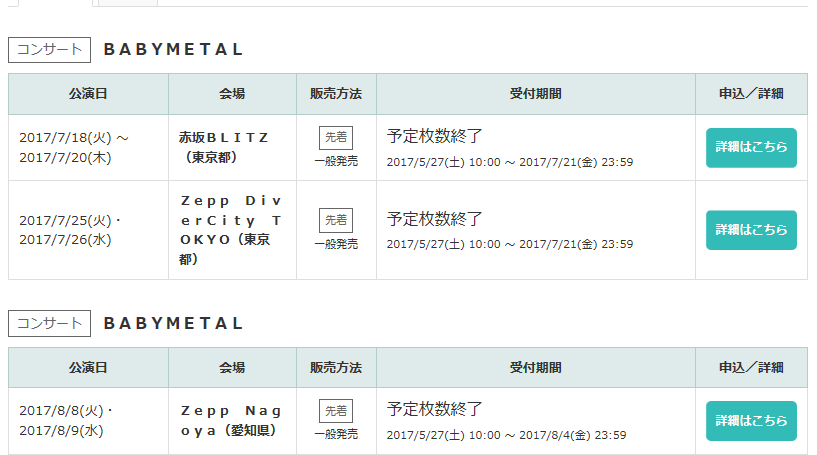The image size is (817, 455).
Task: Click the 販売方法 header in the first table
Action: point(336,94)
